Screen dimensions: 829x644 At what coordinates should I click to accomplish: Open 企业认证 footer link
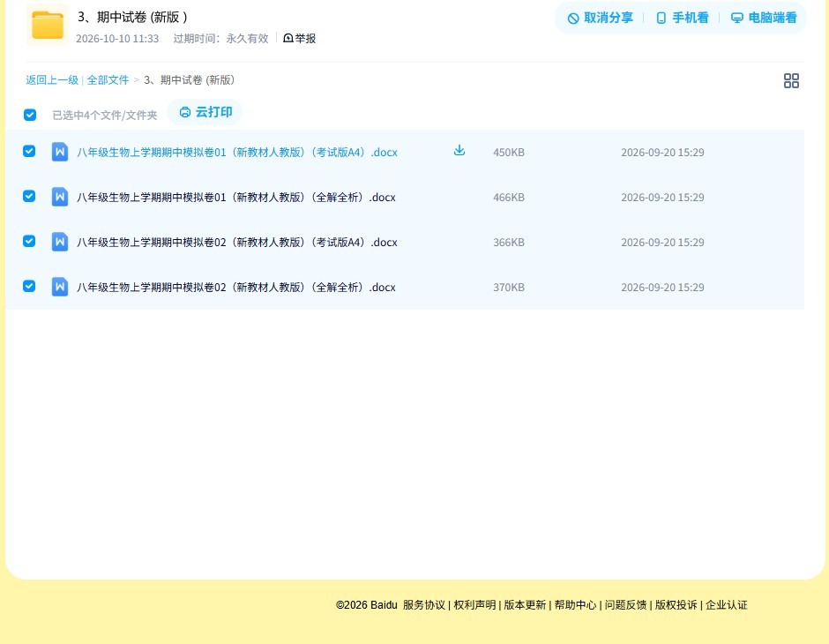pos(727,605)
